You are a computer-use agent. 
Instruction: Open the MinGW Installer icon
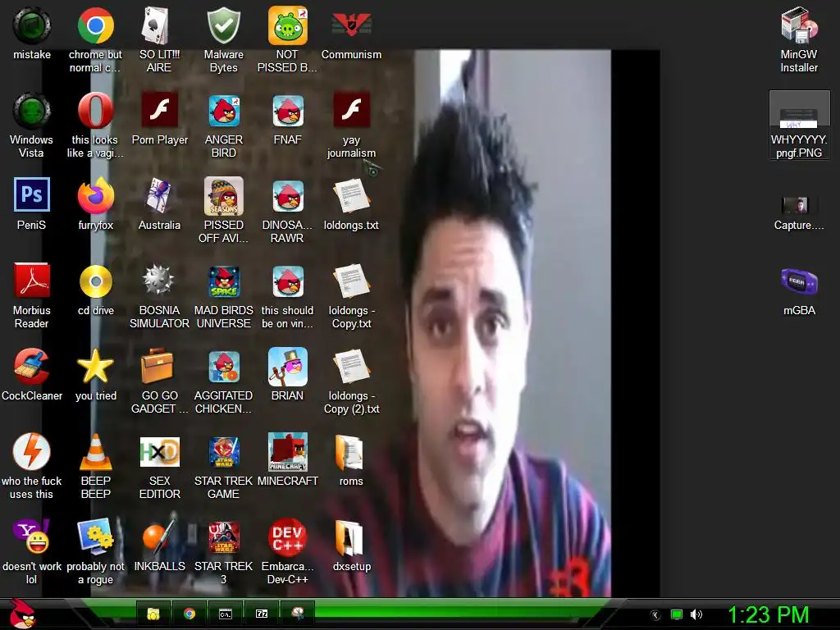click(799, 25)
